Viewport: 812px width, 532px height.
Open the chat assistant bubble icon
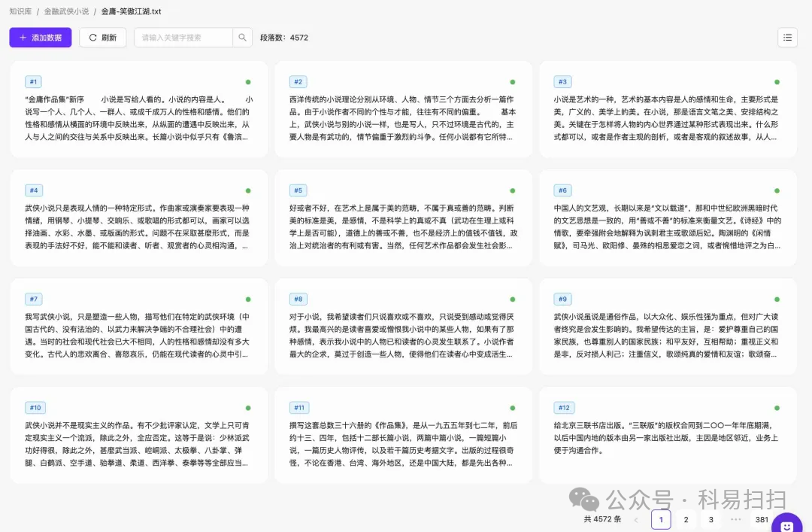coord(786,524)
